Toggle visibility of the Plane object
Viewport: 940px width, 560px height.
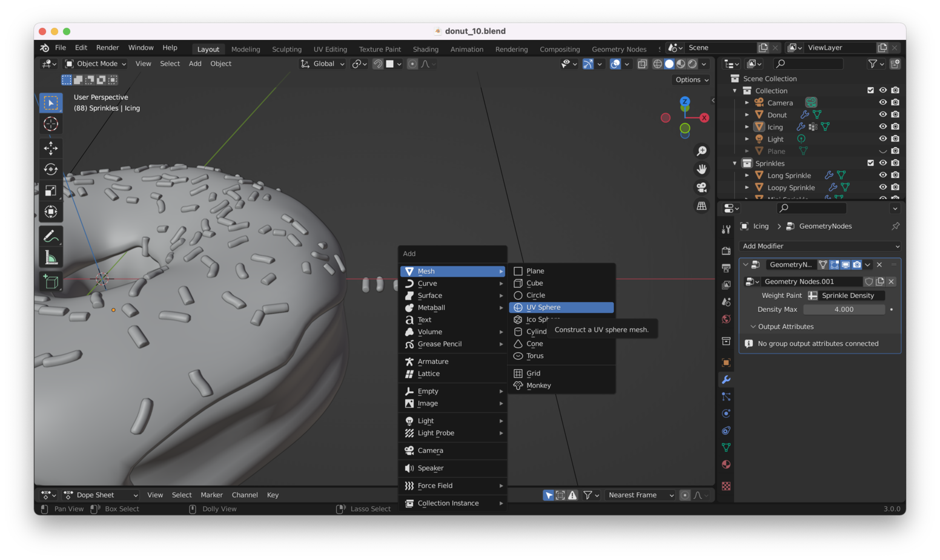coord(882,151)
